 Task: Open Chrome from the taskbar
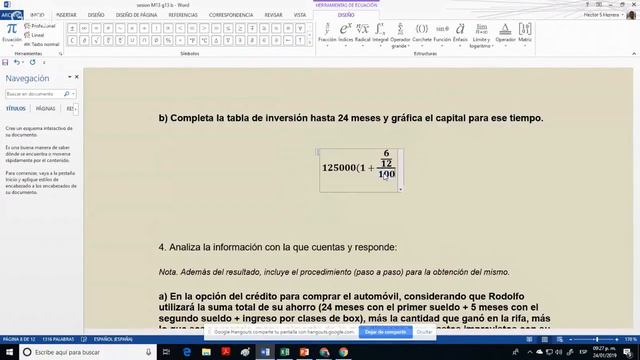(343, 352)
